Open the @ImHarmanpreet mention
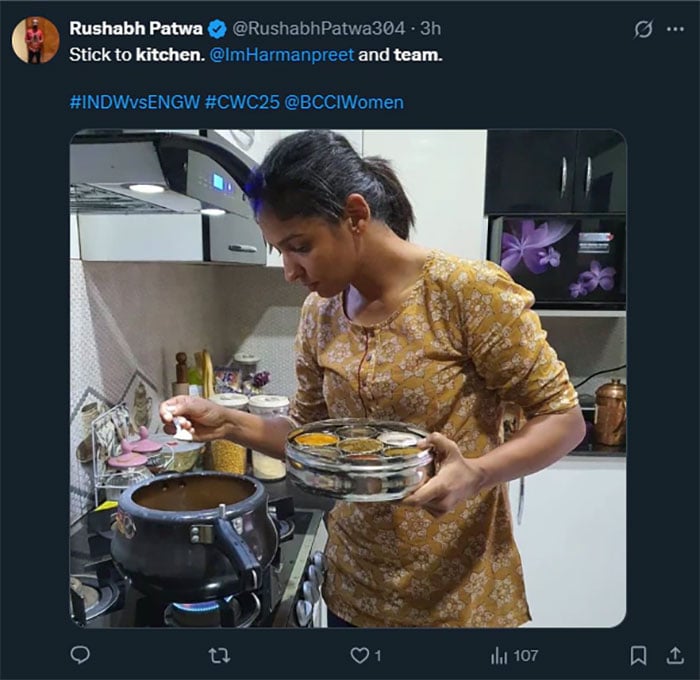 tap(280, 53)
